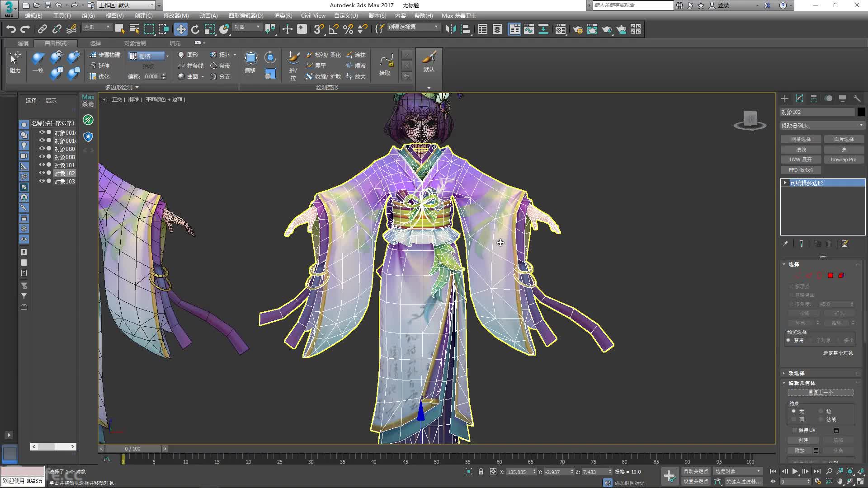Open the 渲染(R) menu
This screenshot has width=868, height=488.
click(283, 15)
